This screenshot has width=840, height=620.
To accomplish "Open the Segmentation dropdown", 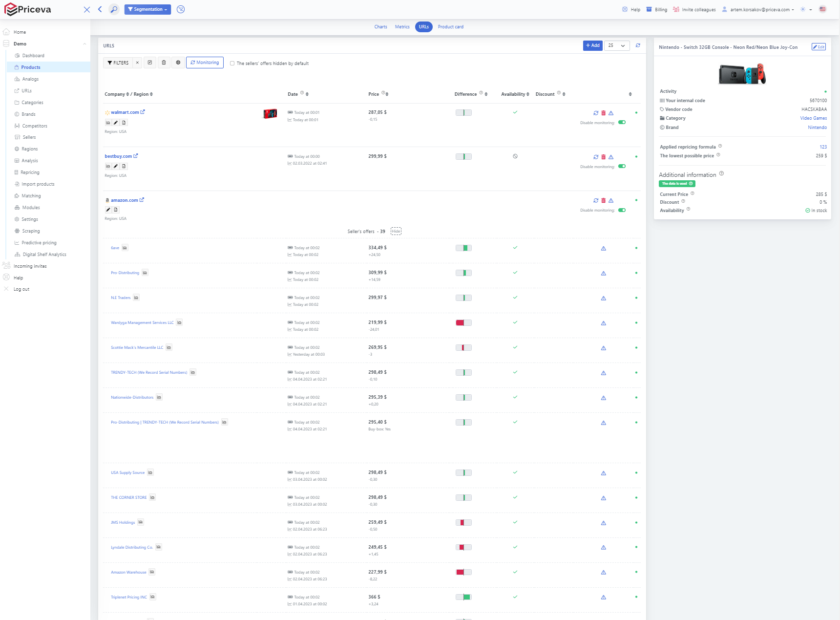I will point(147,9).
